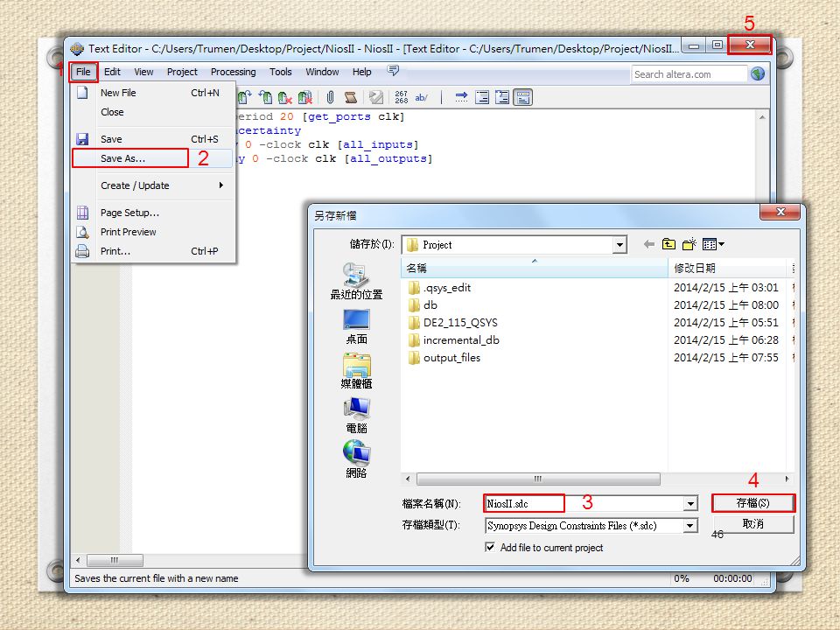Viewport: 840px width, 630px height.
Task: Click the 取消 cancel button
Action: [x=752, y=524]
